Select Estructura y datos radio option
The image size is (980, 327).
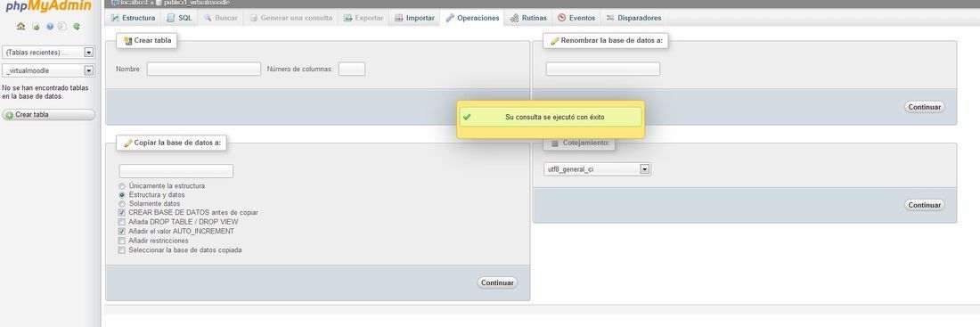click(122, 195)
